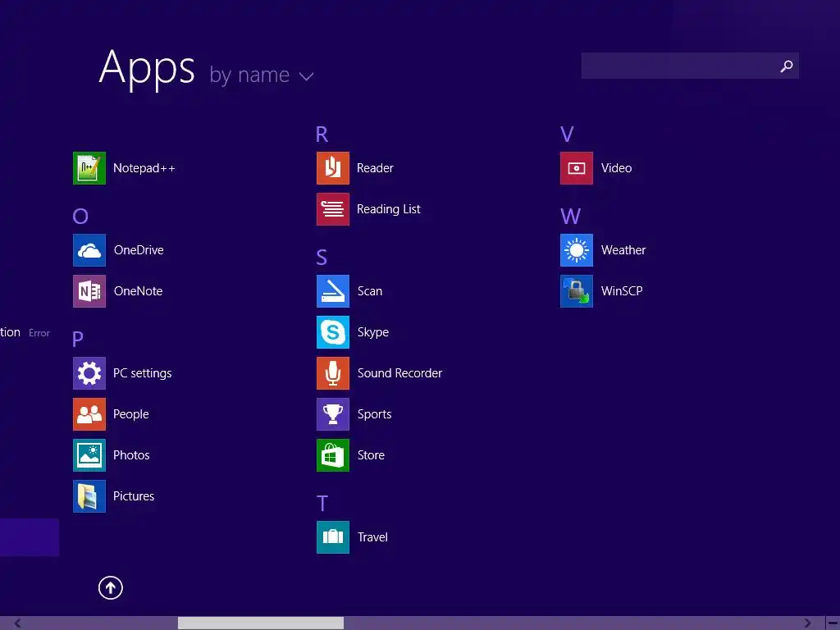
Task: Launch the Reader app icon
Action: (333, 168)
